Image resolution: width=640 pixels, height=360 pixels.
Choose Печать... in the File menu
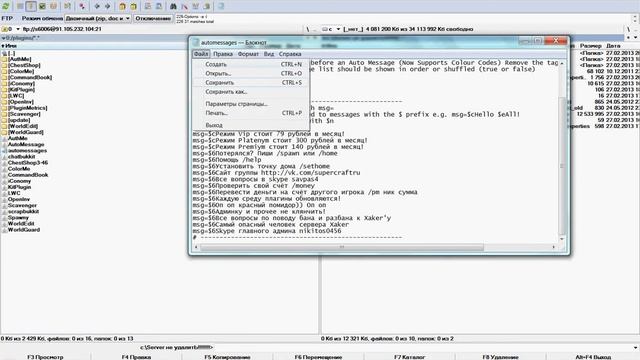click(x=251, y=113)
